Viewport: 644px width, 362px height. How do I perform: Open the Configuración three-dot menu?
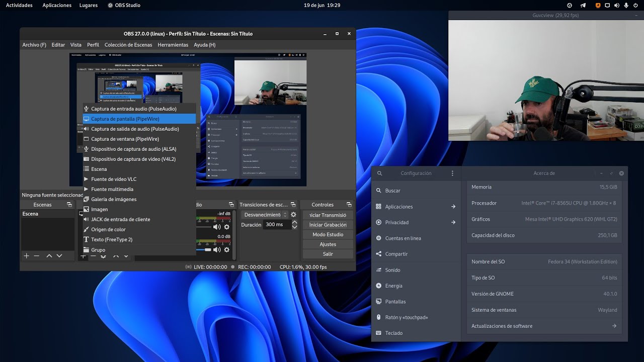452,173
